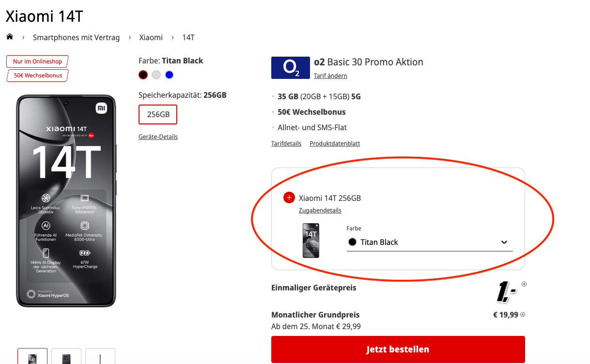Click the o2 carrier logo

click(290, 68)
